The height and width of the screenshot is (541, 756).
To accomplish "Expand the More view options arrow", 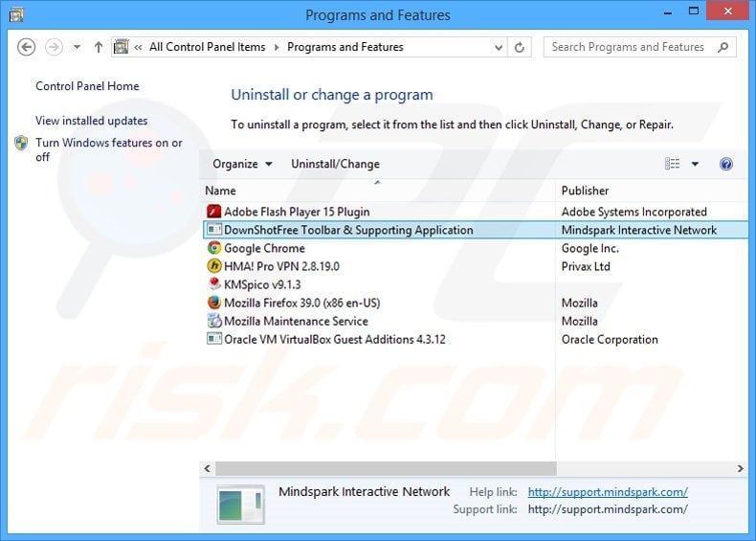I will click(x=695, y=164).
